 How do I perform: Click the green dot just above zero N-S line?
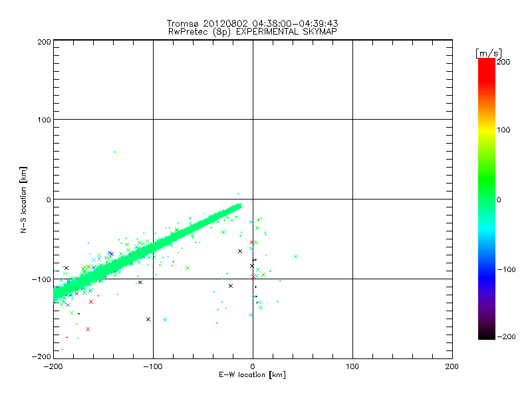239,194
